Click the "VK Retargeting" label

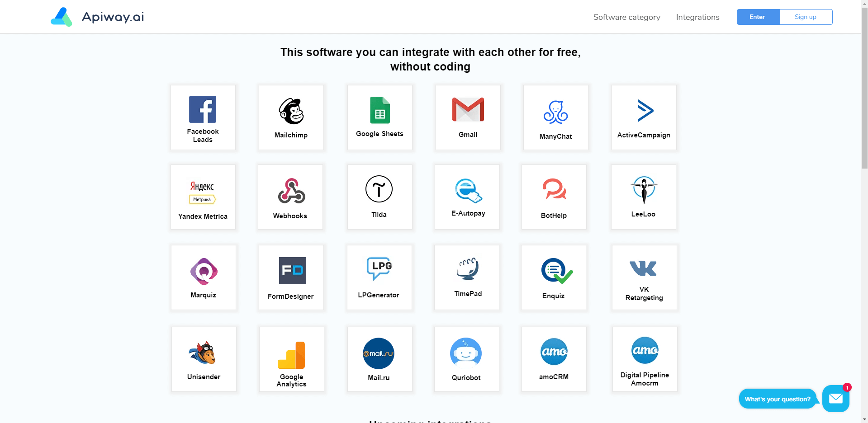pyautogui.click(x=644, y=294)
